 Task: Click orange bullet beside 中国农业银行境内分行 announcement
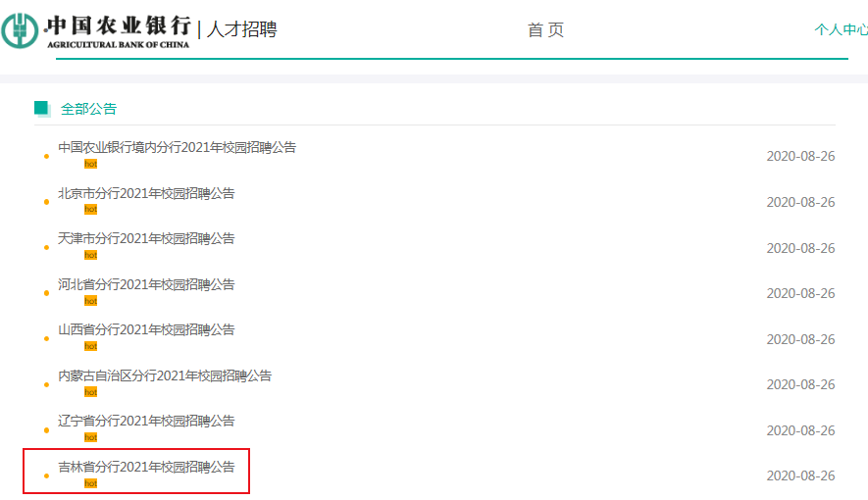[x=46, y=157]
